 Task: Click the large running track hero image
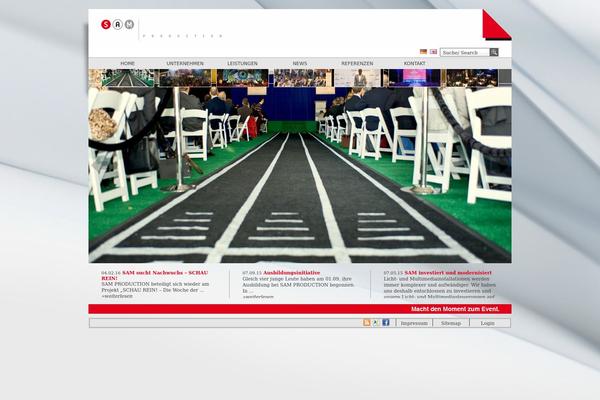pyautogui.click(x=300, y=175)
